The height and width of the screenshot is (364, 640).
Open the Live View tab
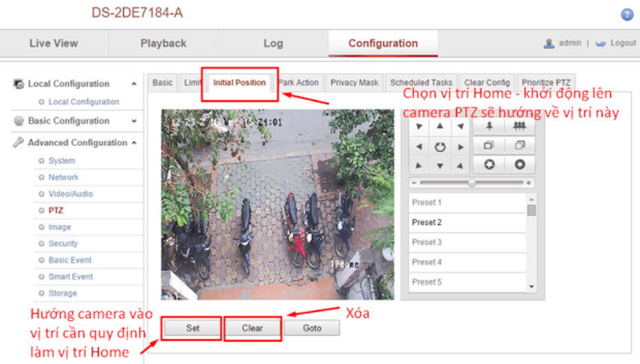pos(54,43)
